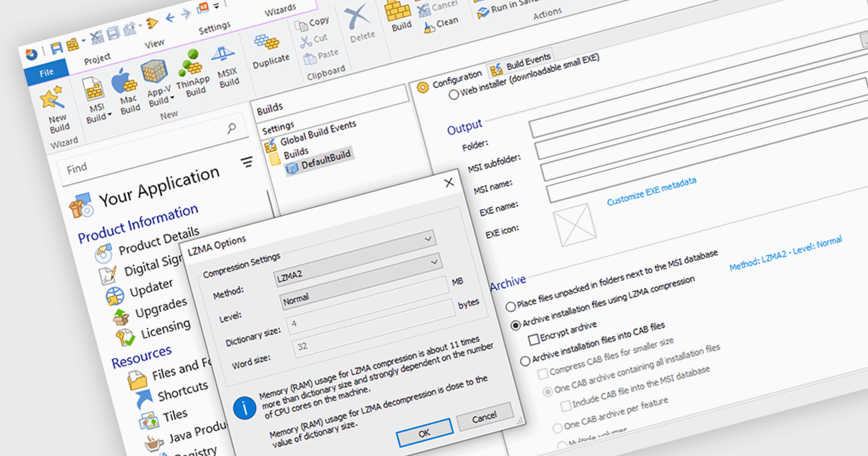The height and width of the screenshot is (456, 868).
Task: Click the Upgrades box icon
Action: (121, 316)
